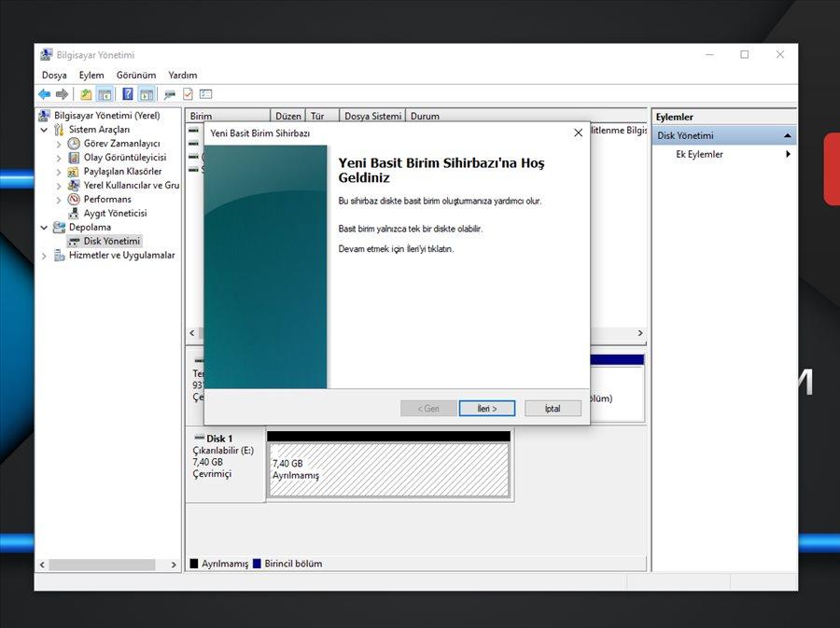Select the 7,40 GB Ayrılmamış partition block

(388, 469)
